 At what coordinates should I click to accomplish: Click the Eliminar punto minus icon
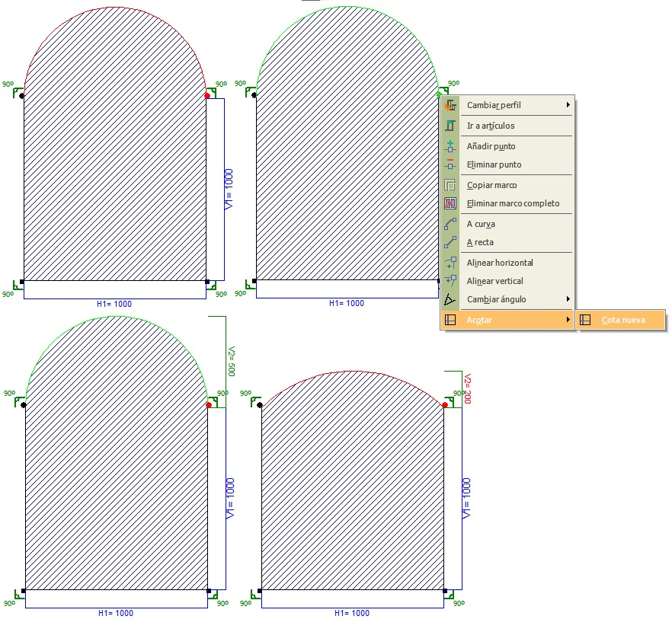tap(450, 164)
